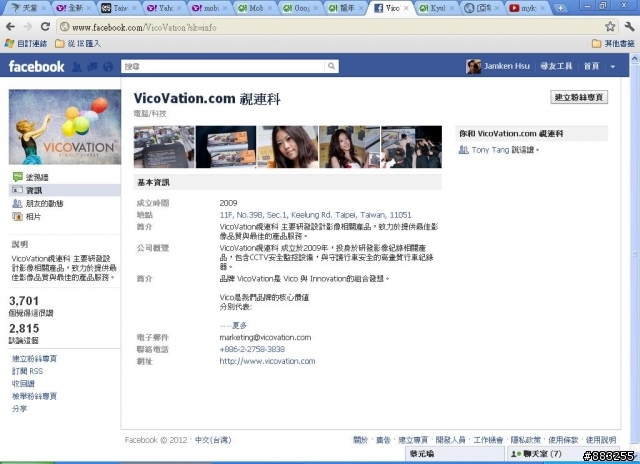
Task: Open the customize links bookmark with Windows icon
Action: click(x=25, y=43)
